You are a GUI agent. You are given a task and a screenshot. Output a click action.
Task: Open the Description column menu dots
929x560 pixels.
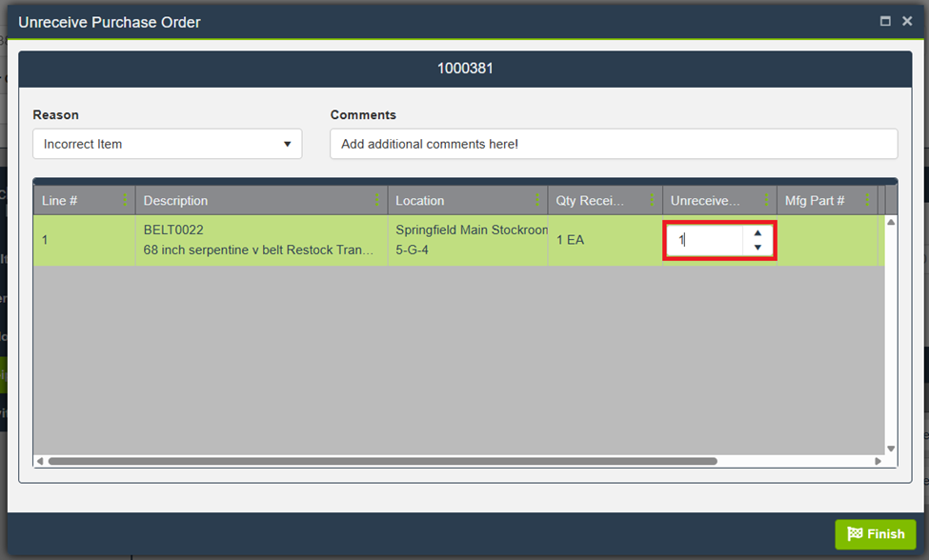[x=377, y=200]
